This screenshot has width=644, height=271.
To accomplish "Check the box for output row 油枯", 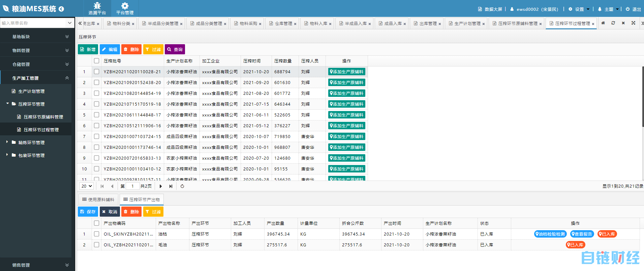I will [x=97, y=234].
